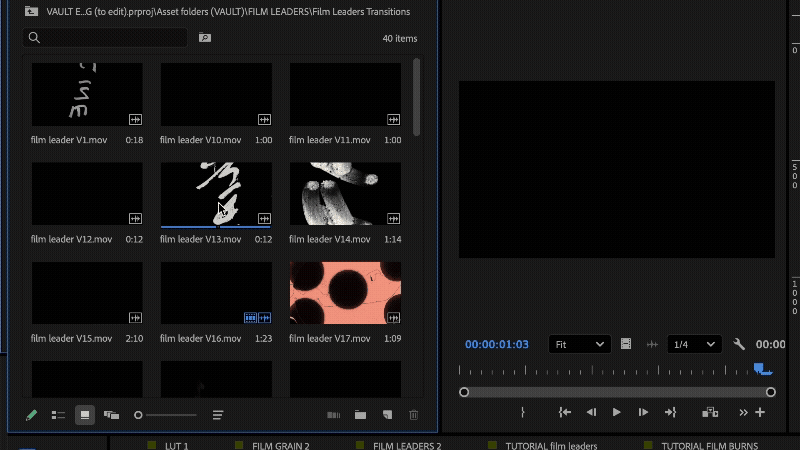
Task: Open TUTORIAL film leaders tab
Action: [551, 445]
